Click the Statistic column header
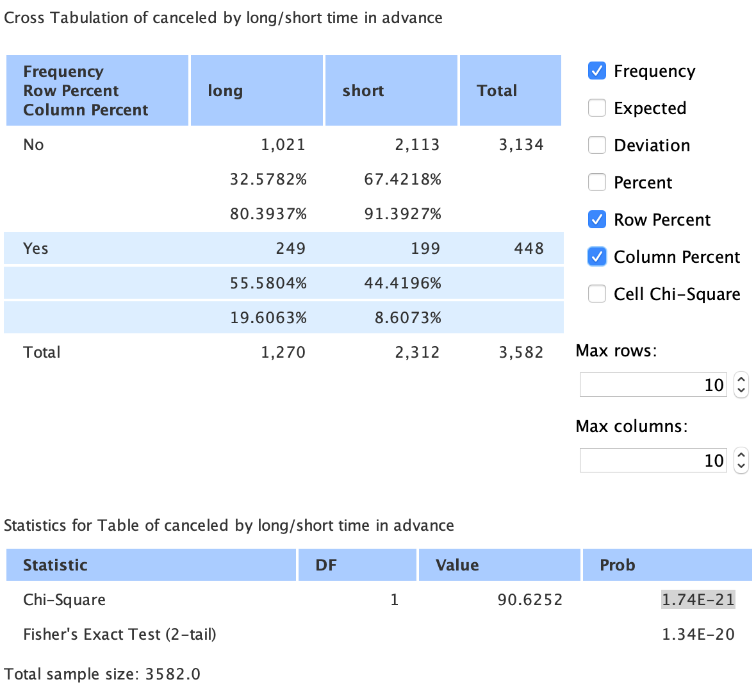 click(151, 565)
